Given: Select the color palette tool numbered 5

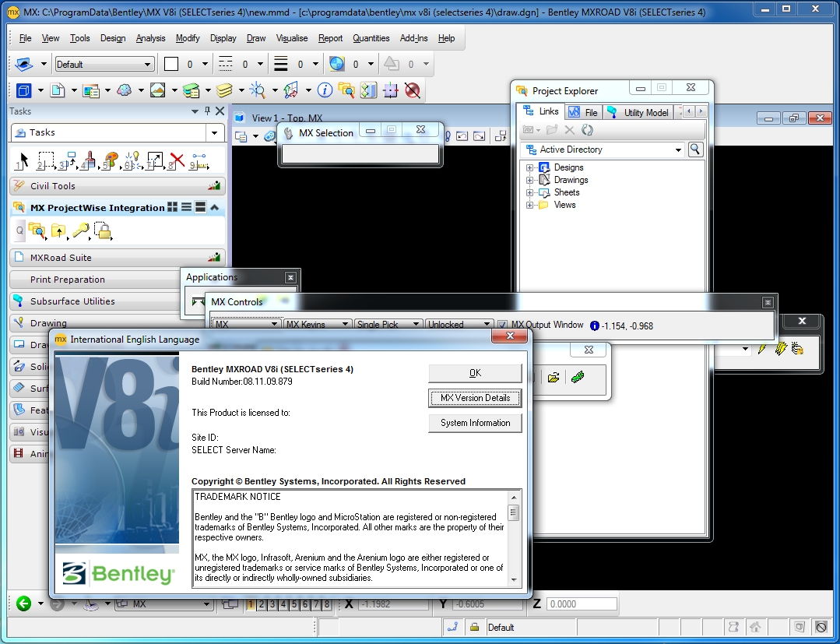Looking at the screenshot, I should pyautogui.click(x=111, y=160).
